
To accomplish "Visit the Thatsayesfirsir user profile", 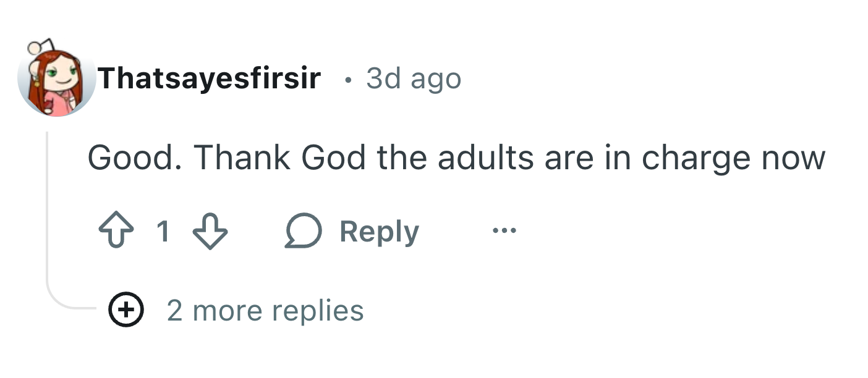I will click(209, 78).
